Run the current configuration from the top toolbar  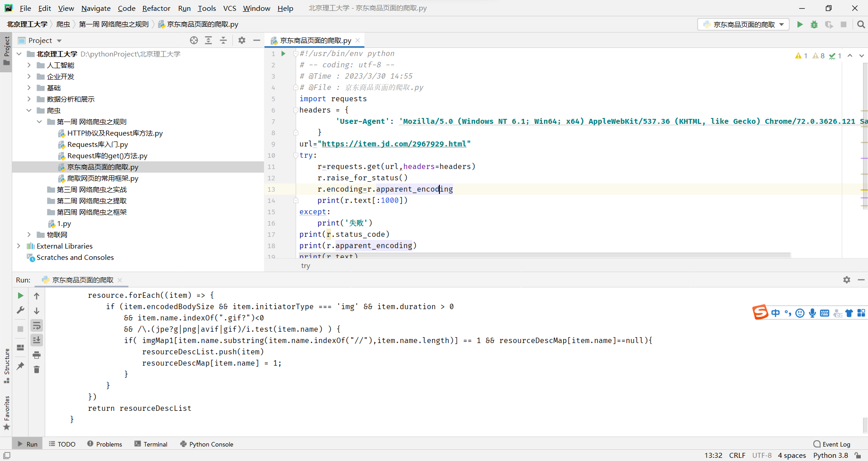tap(800, 24)
